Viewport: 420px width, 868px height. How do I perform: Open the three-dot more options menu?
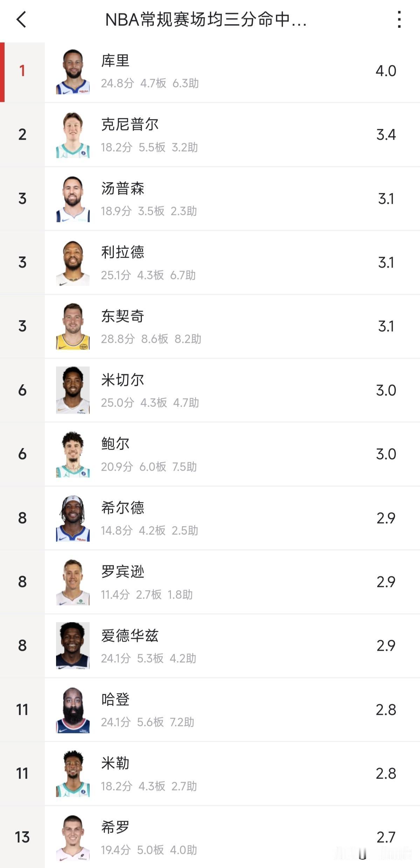(399, 19)
